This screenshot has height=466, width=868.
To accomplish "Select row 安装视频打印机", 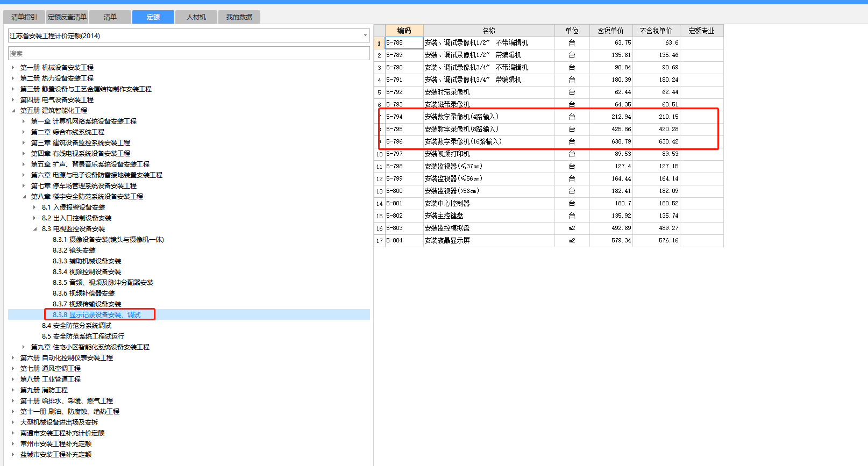I will (x=549, y=154).
